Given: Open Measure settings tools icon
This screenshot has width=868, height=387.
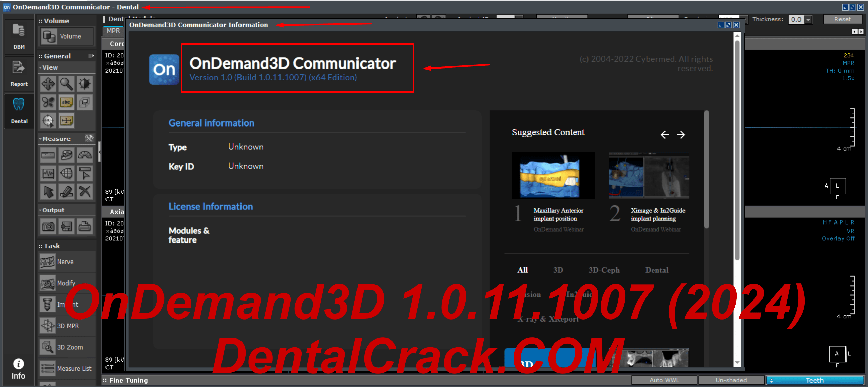Looking at the screenshot, I should [x=89, y=138].
